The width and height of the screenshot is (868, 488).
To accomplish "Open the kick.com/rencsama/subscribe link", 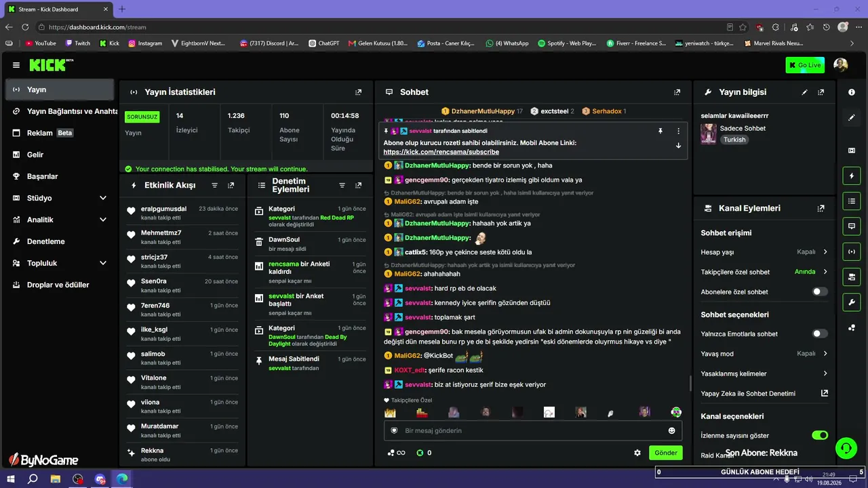I will [x=441, y=152].
